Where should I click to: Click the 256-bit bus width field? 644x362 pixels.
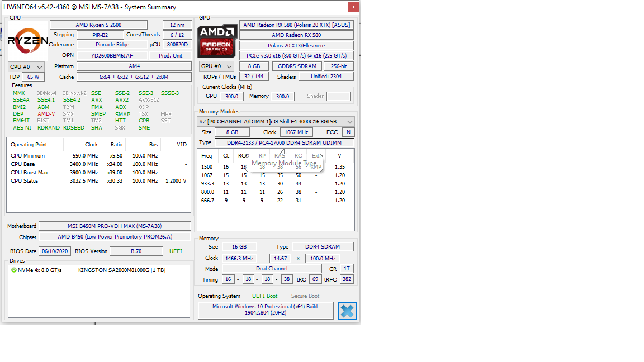point(339,66)
